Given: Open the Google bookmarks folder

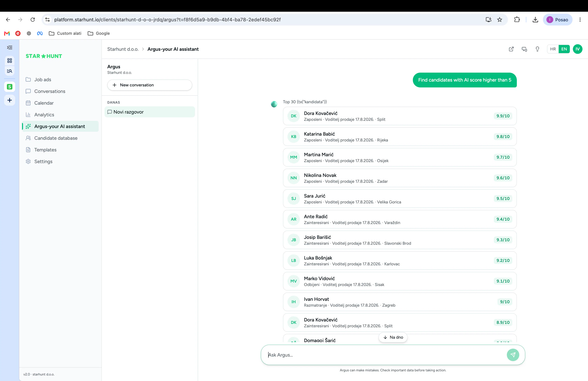Looking at the screenshot, I should pyautogui.click(x=99, y=33).
